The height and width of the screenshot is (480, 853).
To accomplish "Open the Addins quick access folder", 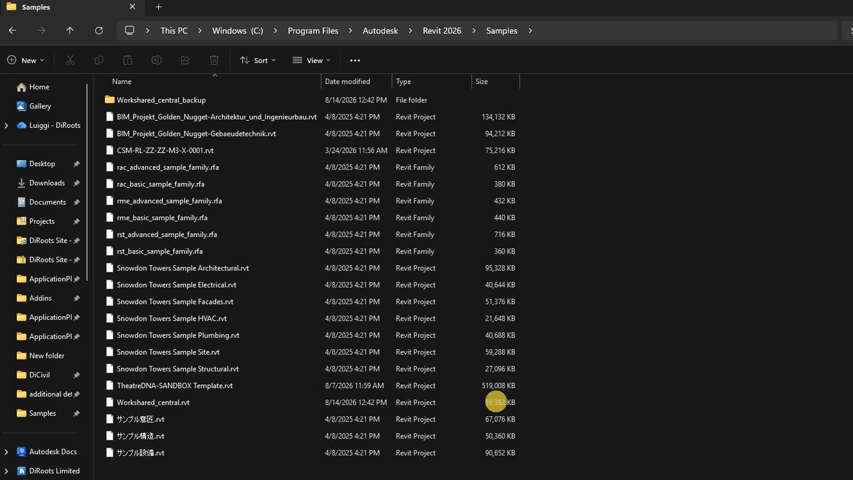I will [40, 298].
